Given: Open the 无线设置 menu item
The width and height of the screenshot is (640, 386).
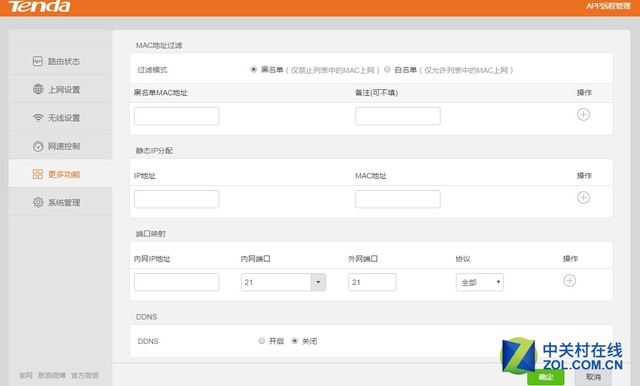Looking at the screenshot, I should coord(60,118).
